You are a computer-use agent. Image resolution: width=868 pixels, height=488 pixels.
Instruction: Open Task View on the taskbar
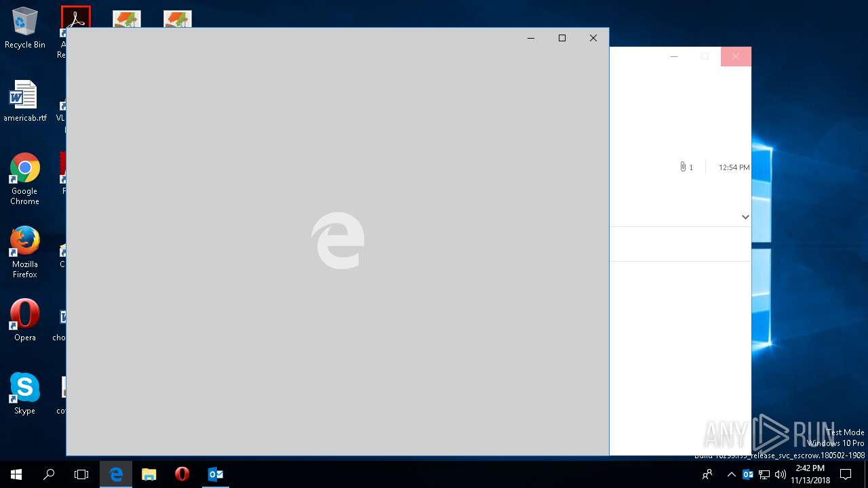pos(81,474)
